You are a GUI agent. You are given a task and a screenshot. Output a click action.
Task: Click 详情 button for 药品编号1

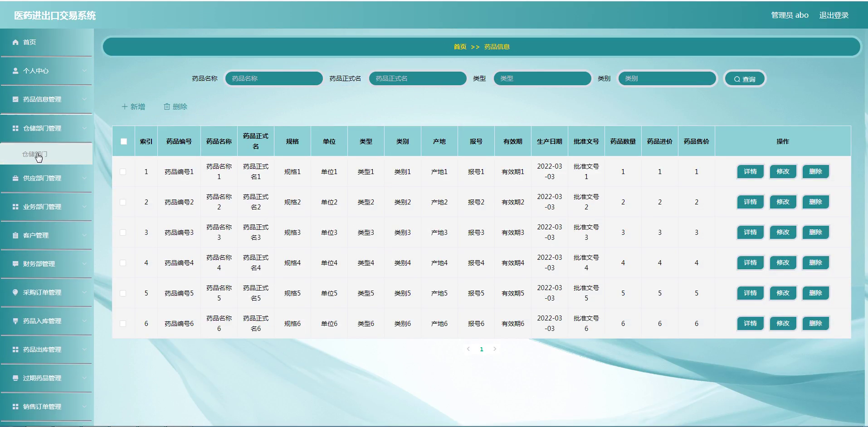click(x=750, y=172)
